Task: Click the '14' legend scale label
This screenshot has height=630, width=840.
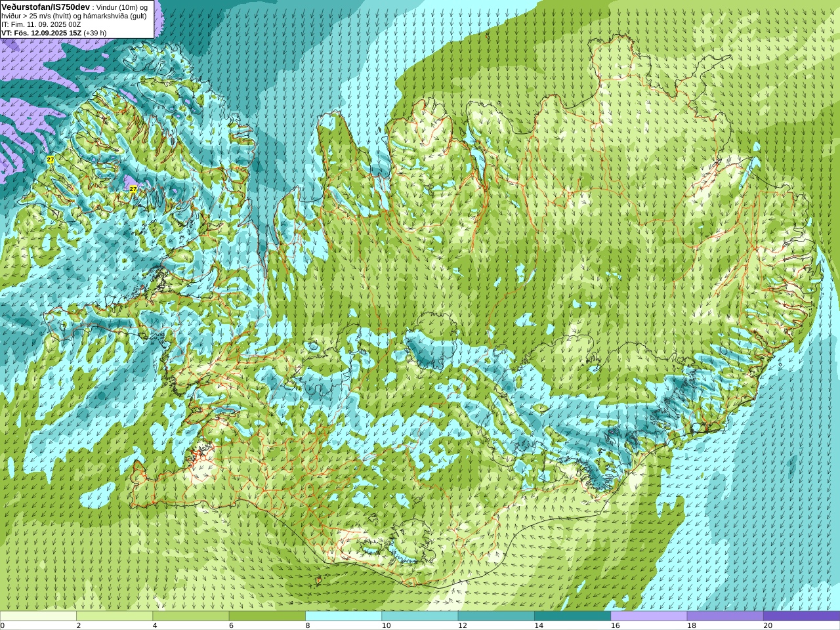Action: pyautogui.click(x=539, y=626)
